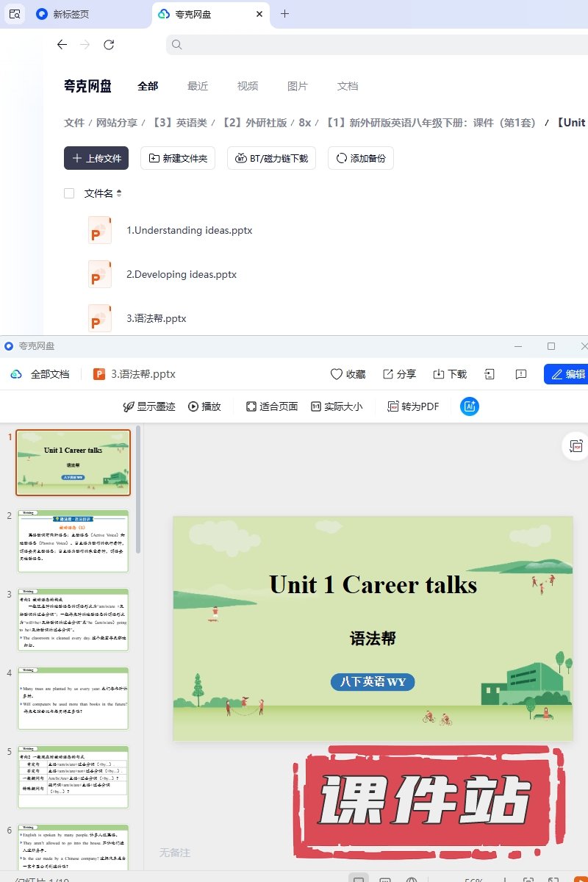This screenshot has height=882, width=588.
Task: Switch to the 视频 tab
Action: pos(248,86)
